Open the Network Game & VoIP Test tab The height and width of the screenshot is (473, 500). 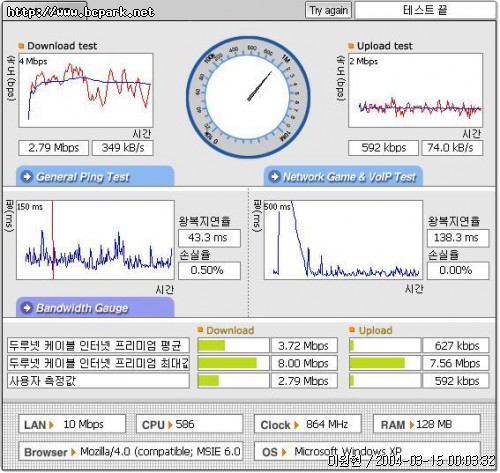343,176
